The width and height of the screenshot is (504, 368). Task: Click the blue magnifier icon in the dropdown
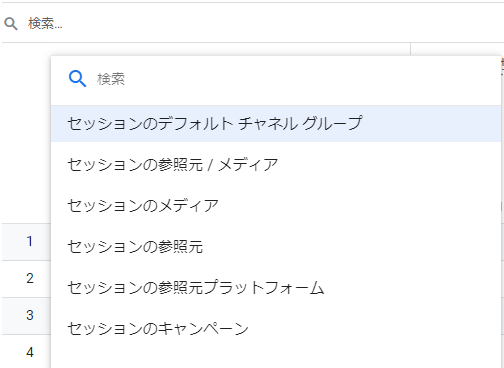pos(77,79)
